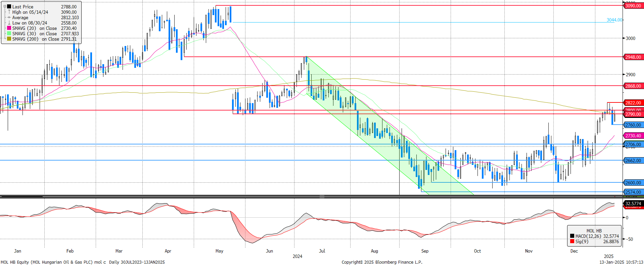This screenshot has height=265, width=644.
Task: Click the red 2868.00 price label
Action: tap(634, 86)
